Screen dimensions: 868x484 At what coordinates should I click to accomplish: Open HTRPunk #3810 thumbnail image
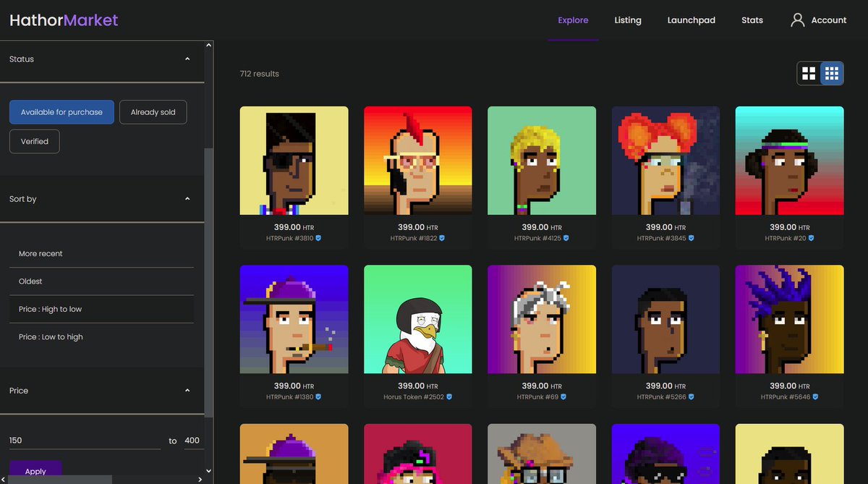pos(294,161)
